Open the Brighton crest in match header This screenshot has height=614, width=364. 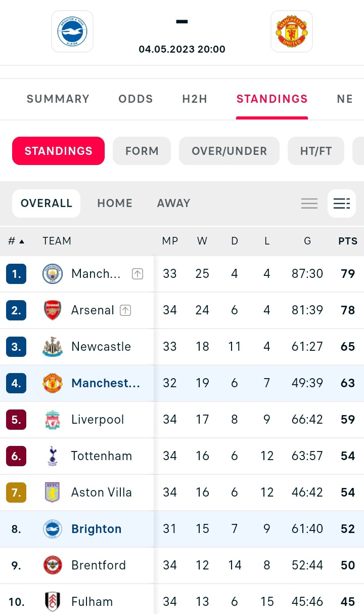[x=72, y=31]
